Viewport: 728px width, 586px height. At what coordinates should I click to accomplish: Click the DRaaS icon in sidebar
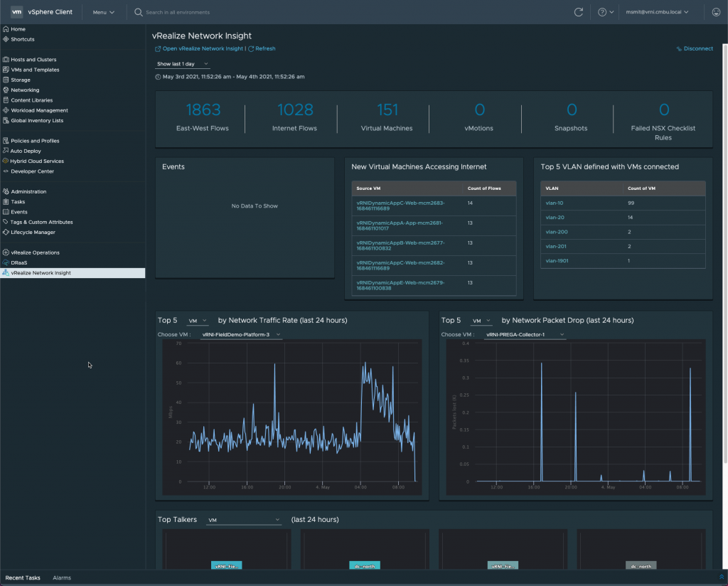pyautogui.click(x=6, y=263)
